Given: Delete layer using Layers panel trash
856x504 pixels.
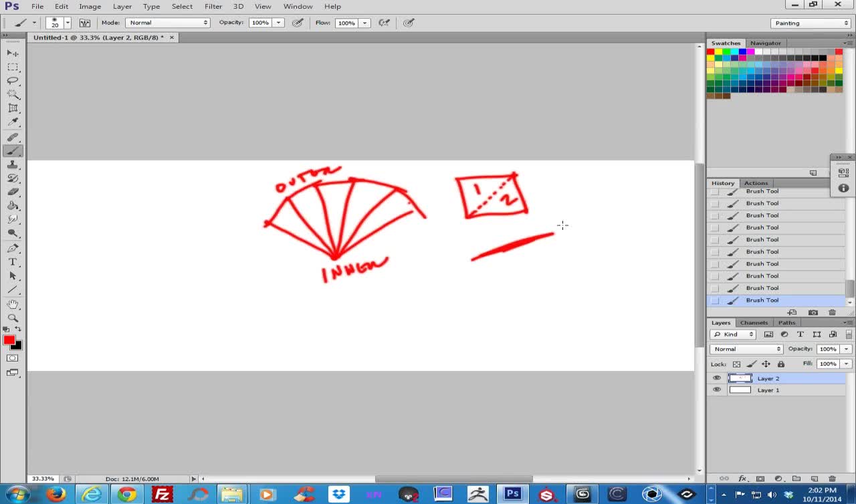Looking at the screenshot, I should pos(832,479).
